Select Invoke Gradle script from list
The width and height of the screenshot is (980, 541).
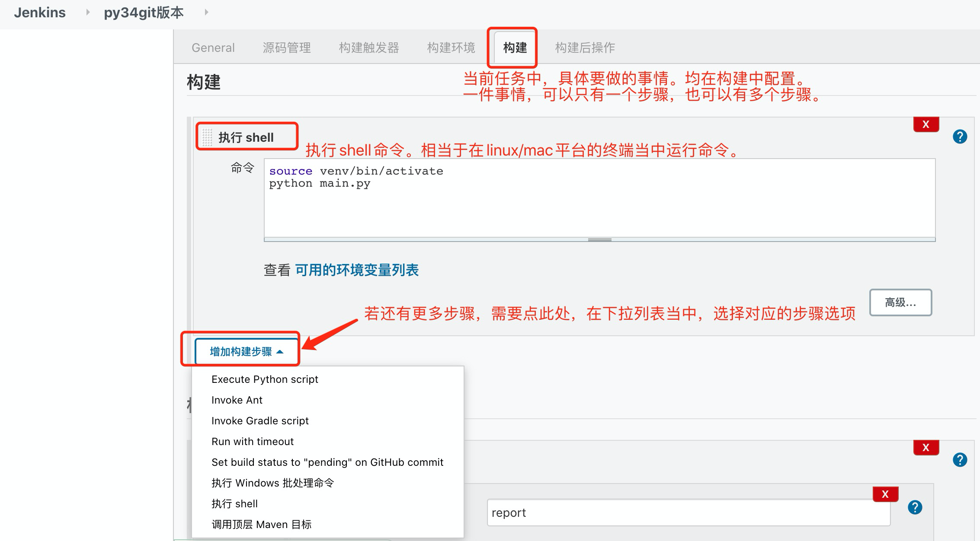coord(260,421)
